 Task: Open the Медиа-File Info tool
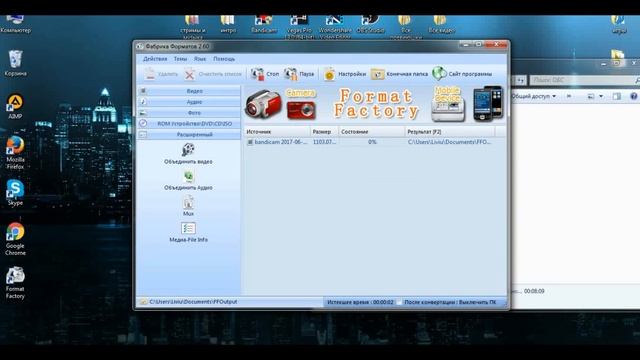pyautogui.click(x=188, y=232)
